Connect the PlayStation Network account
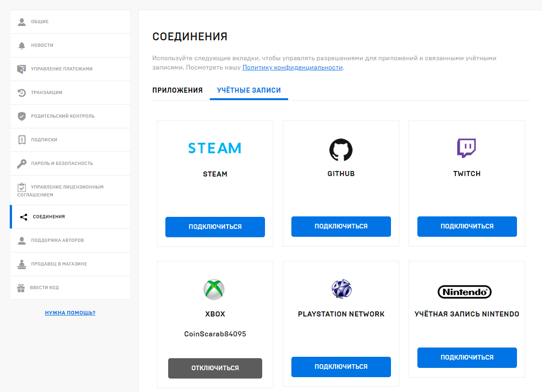This screenshot has height=392, width=542. pyautogui.click(x=341, y=367)
